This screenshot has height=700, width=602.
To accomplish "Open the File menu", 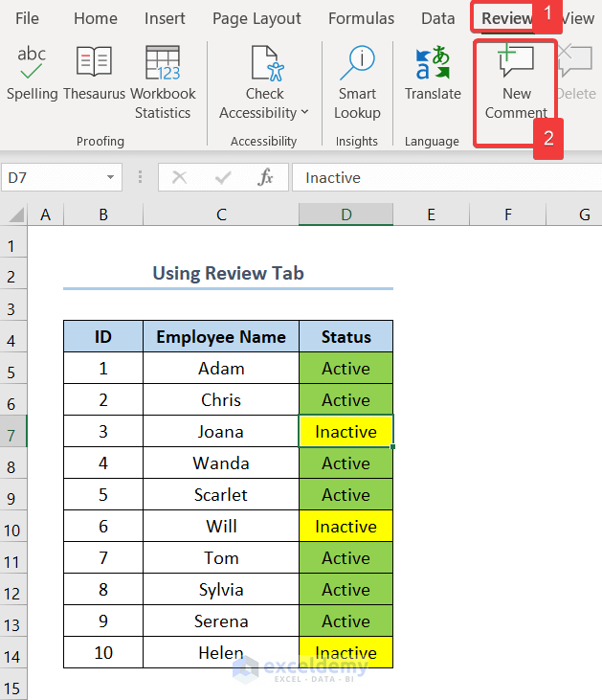I will click(x=28, y=18).
